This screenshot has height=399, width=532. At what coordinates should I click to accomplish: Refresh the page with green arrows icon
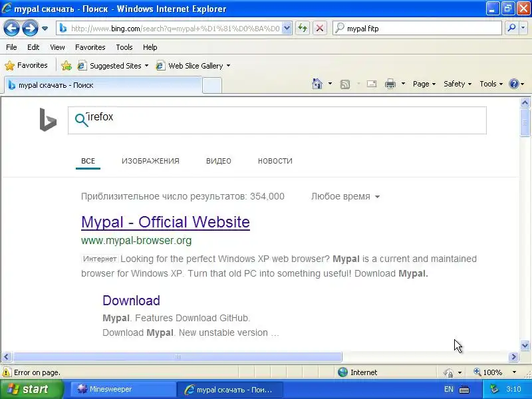[x=303, y=28]
